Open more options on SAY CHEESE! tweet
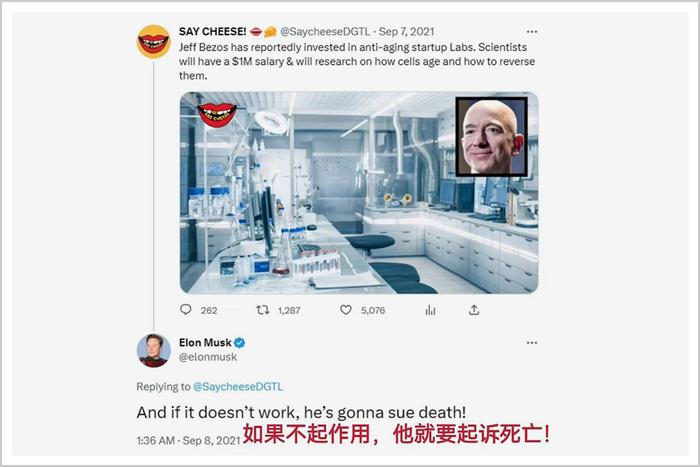The image size is (700, 467). pos(532,32)
